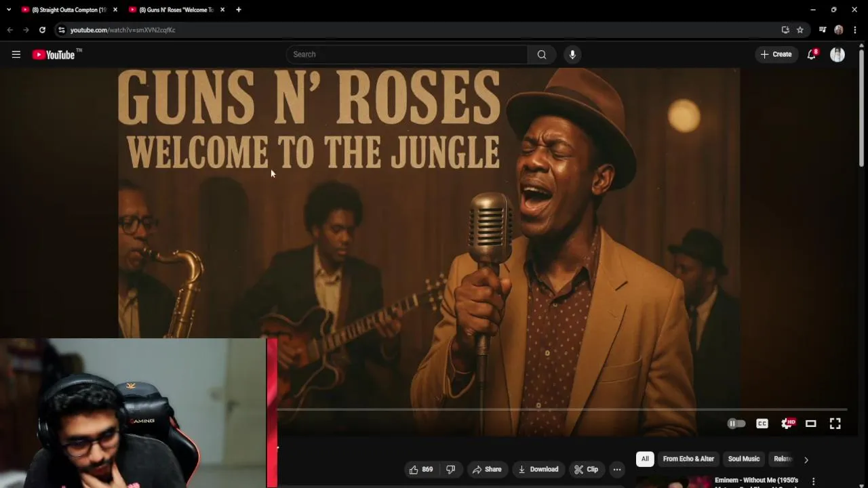The height and width of the screenshot is (488, 868).
Task: Select the Guns N' Roses browser tab
Action: point(176,9)
